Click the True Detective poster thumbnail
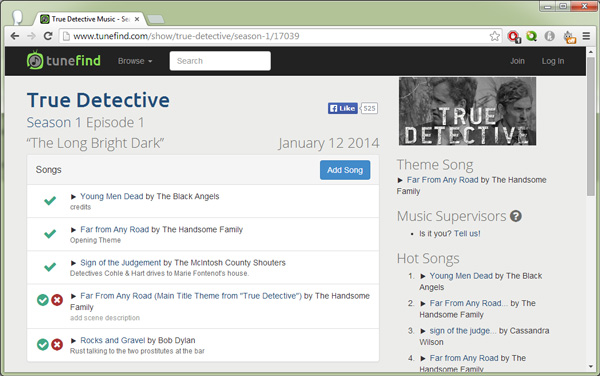 [467, 111]
